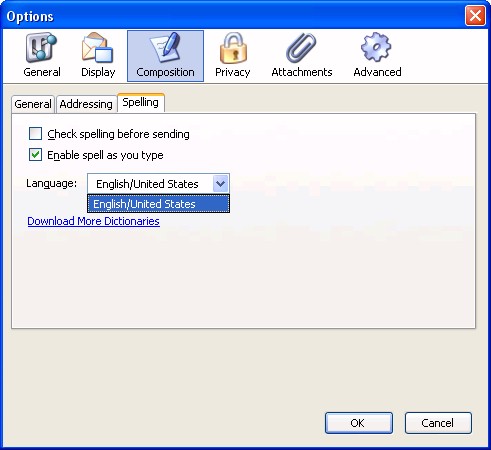Open the Advanced gear icon
This screenshot has width=491, height=450.
(377, 47)
